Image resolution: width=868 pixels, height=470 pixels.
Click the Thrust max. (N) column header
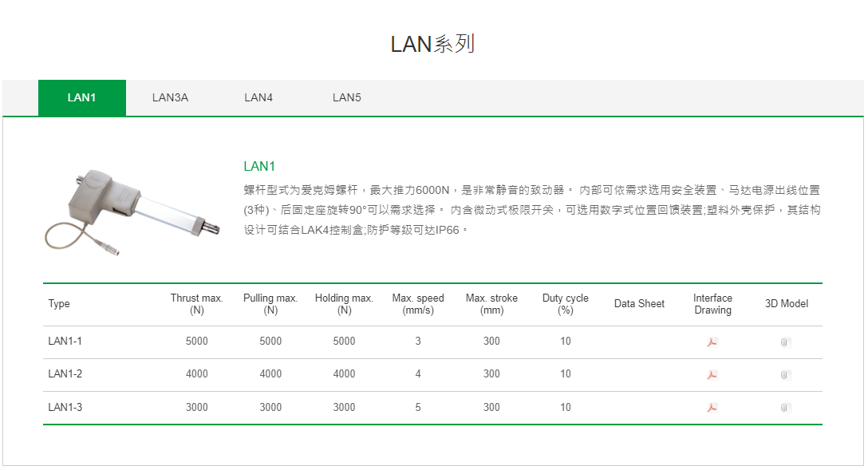coord(196,304)
